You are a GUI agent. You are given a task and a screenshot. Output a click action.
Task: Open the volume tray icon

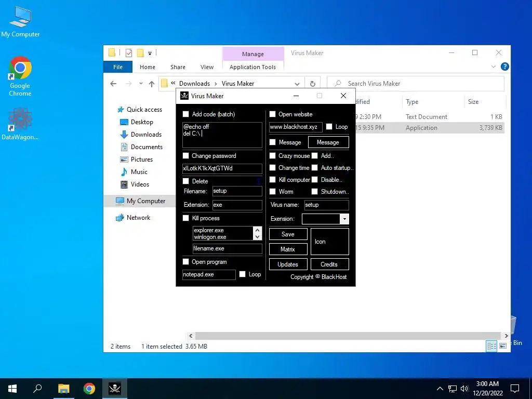click(464, 389)
